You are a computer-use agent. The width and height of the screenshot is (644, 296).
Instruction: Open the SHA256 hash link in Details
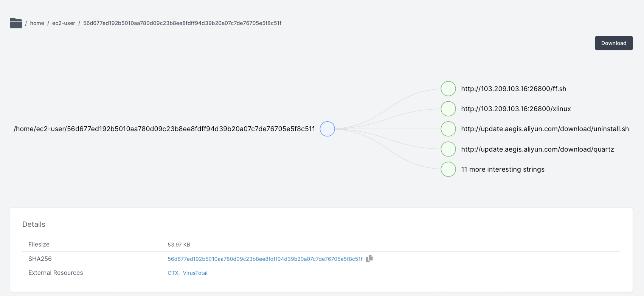(x=265, y=259)
